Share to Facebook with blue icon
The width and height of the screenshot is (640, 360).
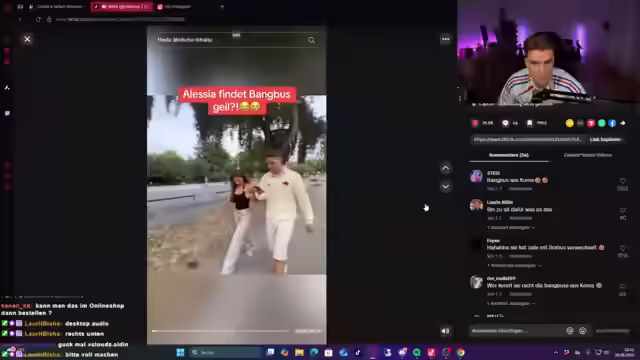click(612, 123)
